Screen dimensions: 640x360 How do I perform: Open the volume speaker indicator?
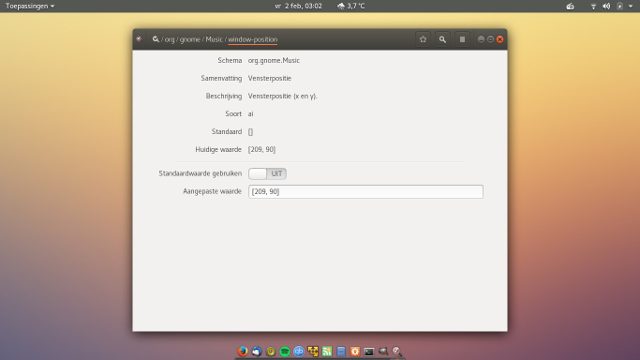click(x=607, y=6)
